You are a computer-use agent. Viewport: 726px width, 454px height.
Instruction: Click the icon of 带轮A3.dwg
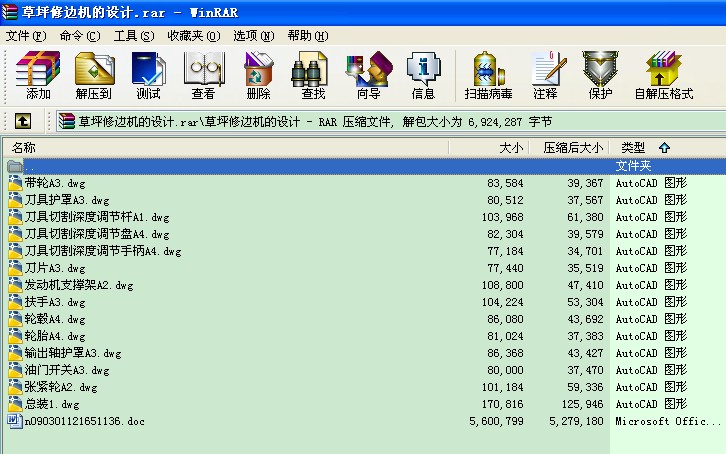(x=15, y=183)
